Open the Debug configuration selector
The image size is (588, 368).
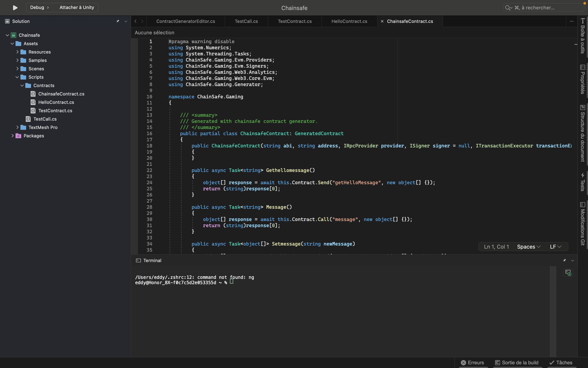39,8
